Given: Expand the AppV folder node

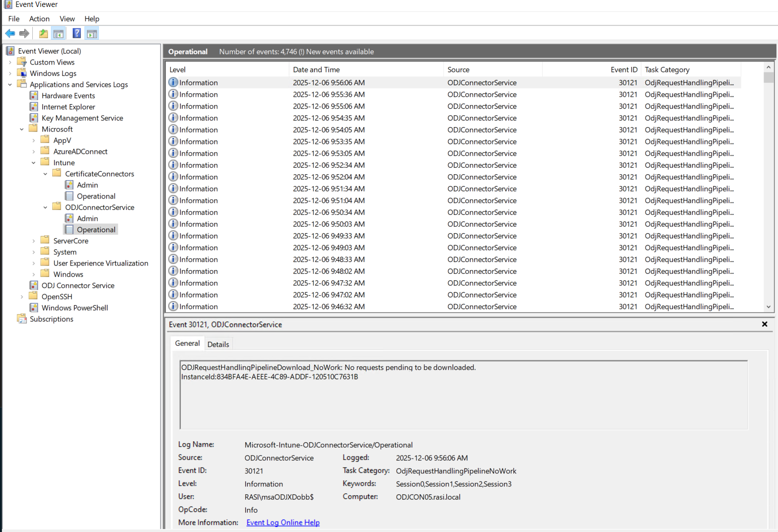Looking at the screenshot, I should [x=34, y=140].
